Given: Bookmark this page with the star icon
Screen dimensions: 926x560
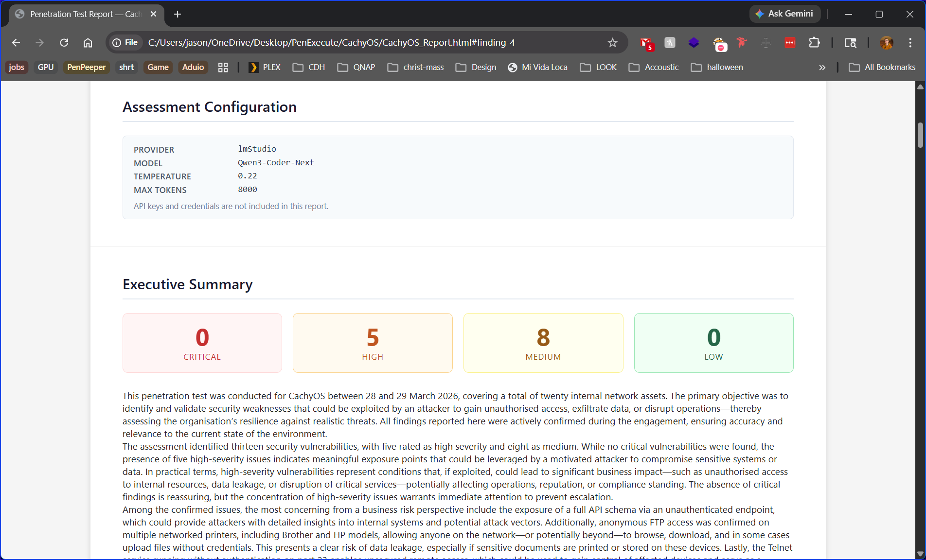Looking at the screenshot, I should coord(612,43).
